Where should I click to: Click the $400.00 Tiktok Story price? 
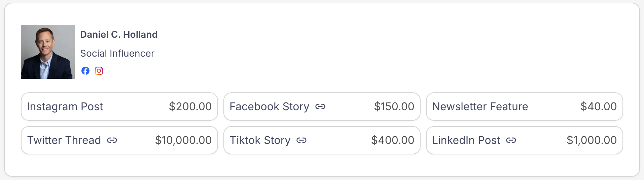pos(393,140)
